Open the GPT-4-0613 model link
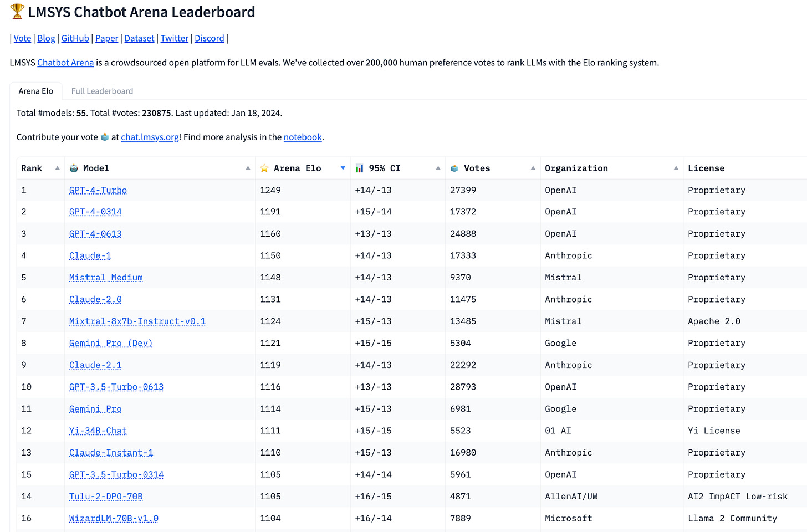This screenshot has width=807, height=532. click(95, 234)
